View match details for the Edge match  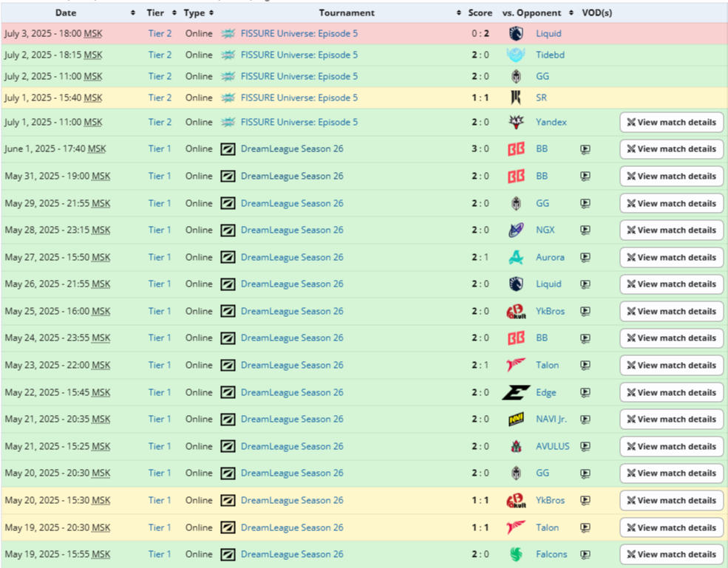[671, 392]
